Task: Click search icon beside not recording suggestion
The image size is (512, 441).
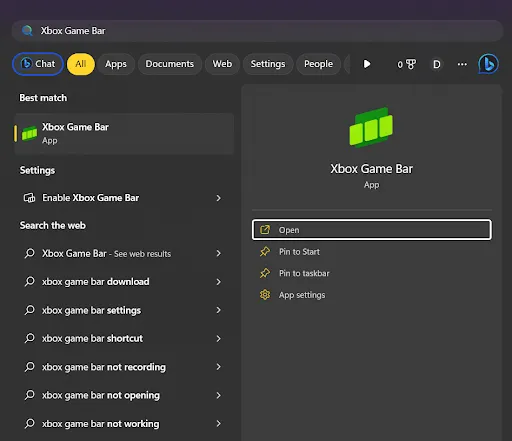Action: (29, 367)
